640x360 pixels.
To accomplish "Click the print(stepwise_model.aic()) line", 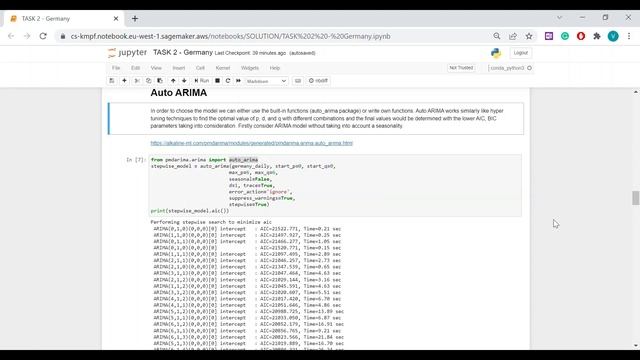I will point(190,211).
